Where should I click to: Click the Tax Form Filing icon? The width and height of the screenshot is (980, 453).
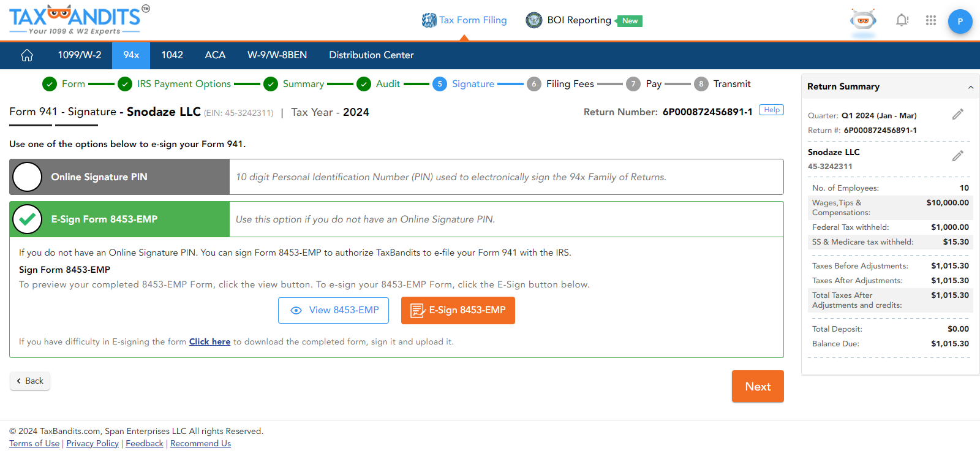click(x=429, y=20)
